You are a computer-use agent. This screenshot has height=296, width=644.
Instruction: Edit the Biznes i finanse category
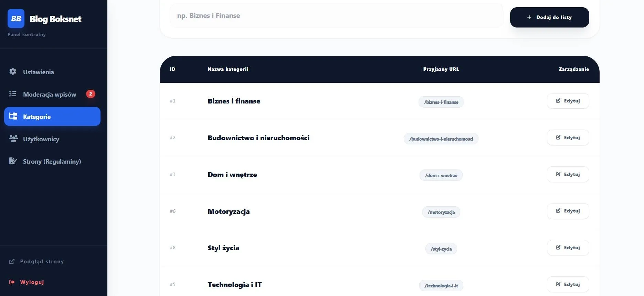click(x=568, y=101)
